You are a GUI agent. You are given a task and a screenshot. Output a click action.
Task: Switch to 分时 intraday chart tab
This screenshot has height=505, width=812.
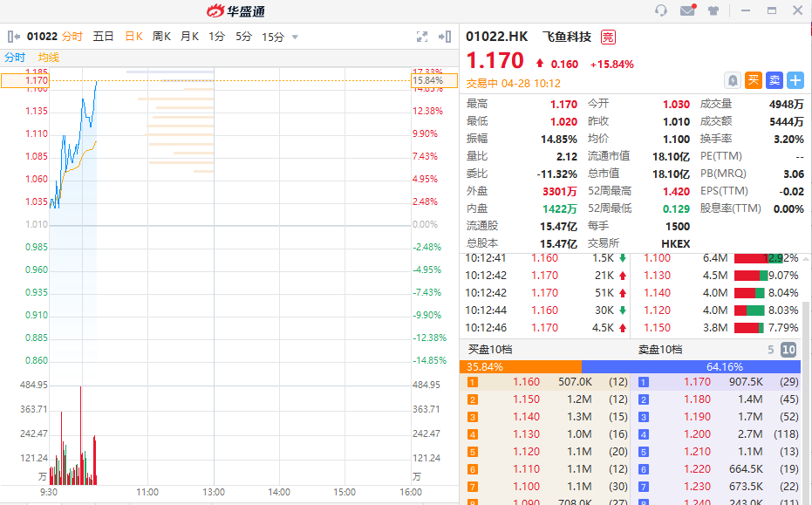72,37
